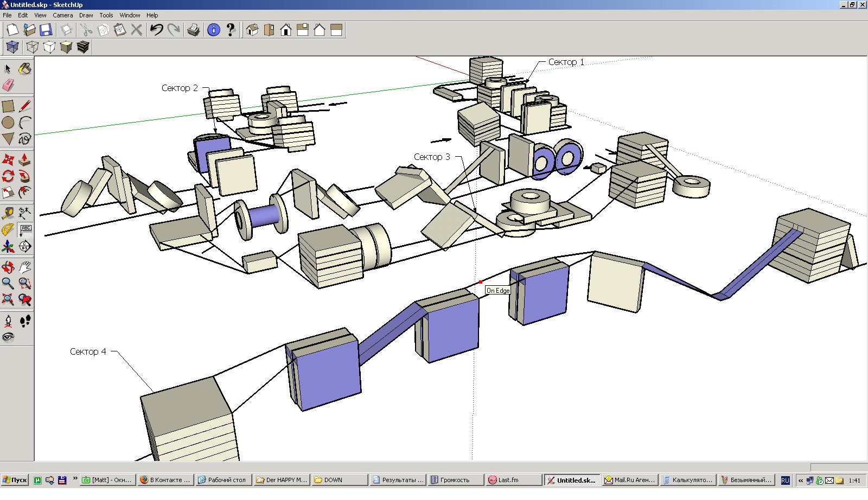Select the Orbit camera tool
This screenshot has width=868, height=500.
(x=8, y=267)
